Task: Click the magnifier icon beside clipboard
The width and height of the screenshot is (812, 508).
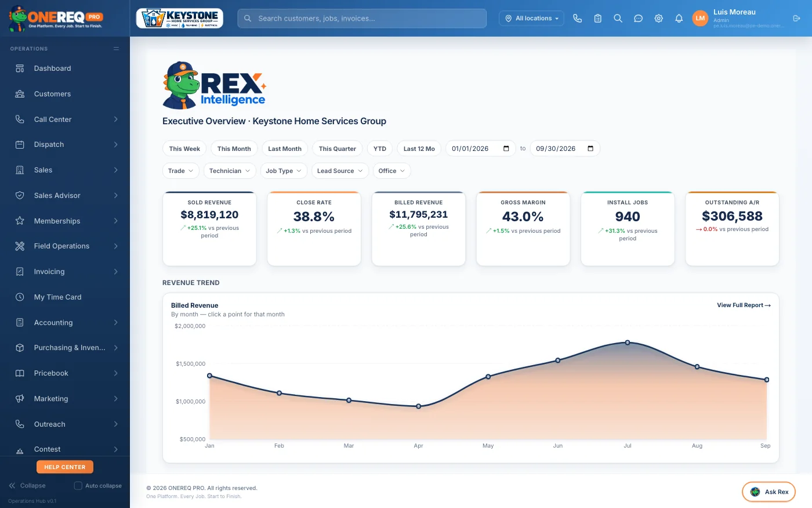Action: [x=618, y=19]
